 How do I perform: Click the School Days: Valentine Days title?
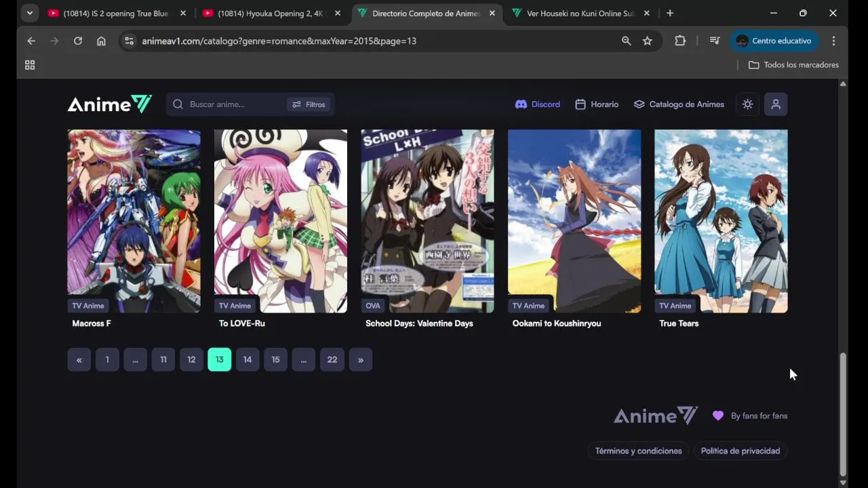[419, 323]
